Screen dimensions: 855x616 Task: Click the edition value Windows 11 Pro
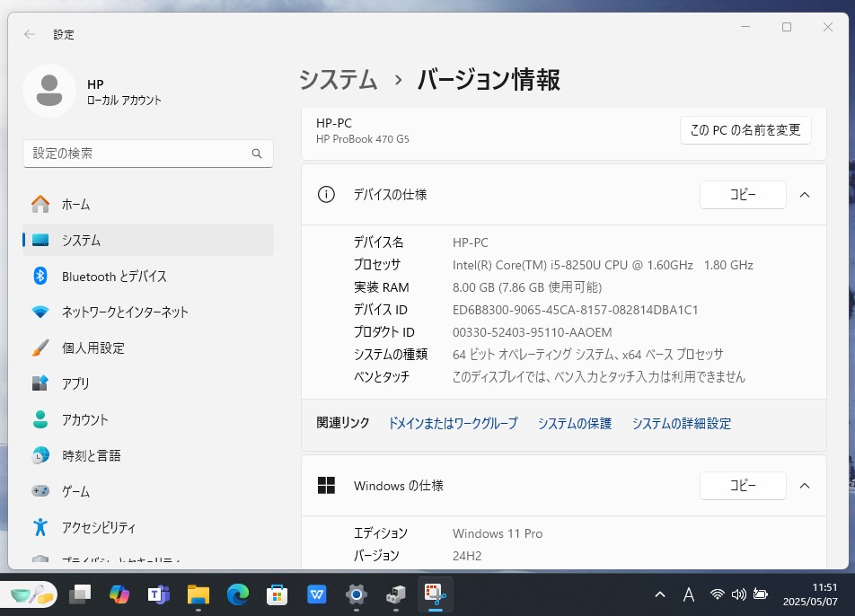(x=498, y=533)
